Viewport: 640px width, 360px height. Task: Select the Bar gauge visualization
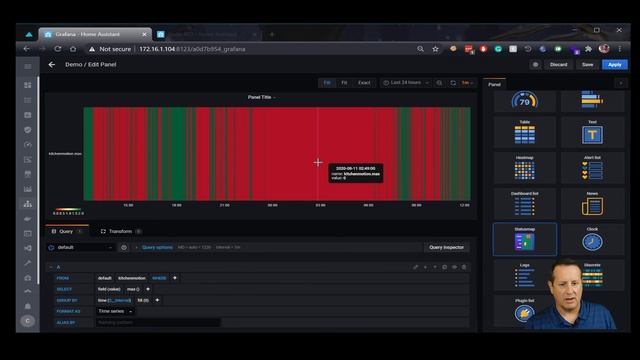tap(592, 101)
